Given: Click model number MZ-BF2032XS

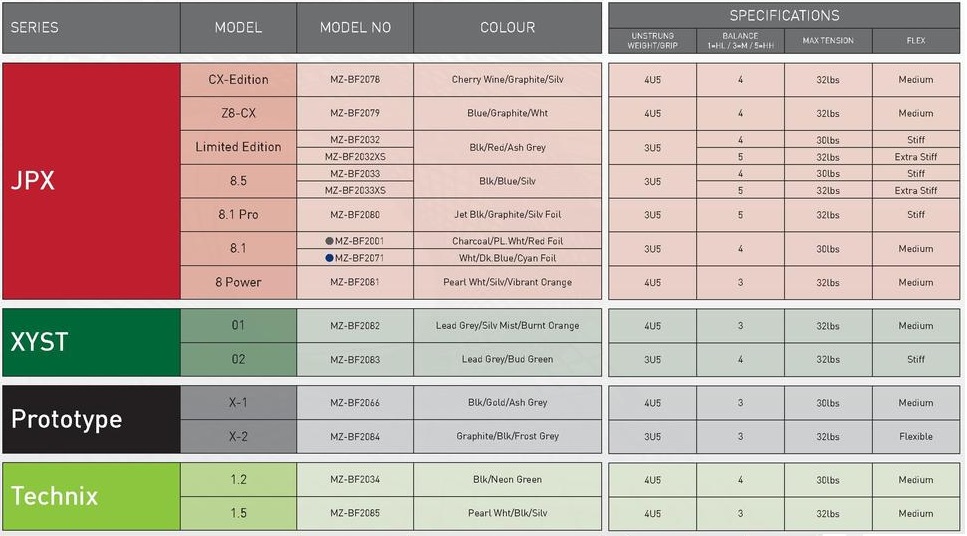Looking at the screenshot, I should [355, 157].
